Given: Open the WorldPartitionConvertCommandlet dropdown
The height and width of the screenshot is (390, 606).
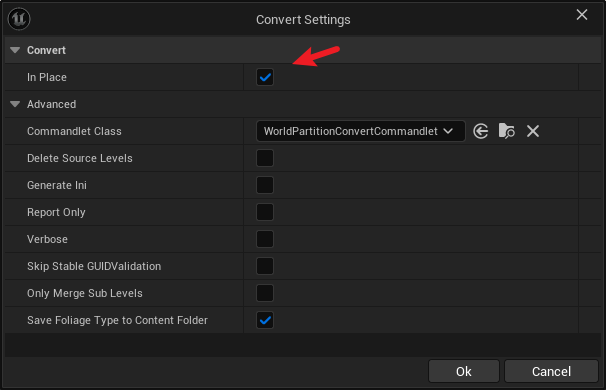Looking at the screenshot, I should (x=361, y=131).
